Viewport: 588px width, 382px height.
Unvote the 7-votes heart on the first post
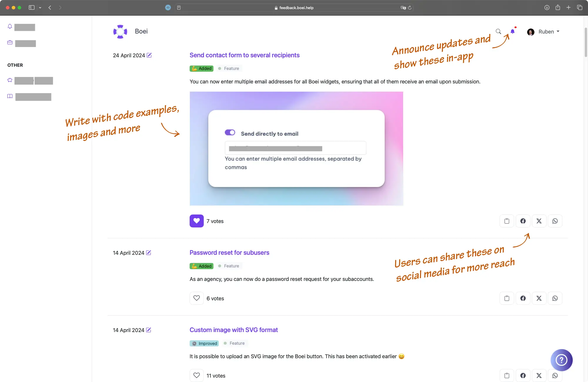pyautogui.click(x=196, y=221)
